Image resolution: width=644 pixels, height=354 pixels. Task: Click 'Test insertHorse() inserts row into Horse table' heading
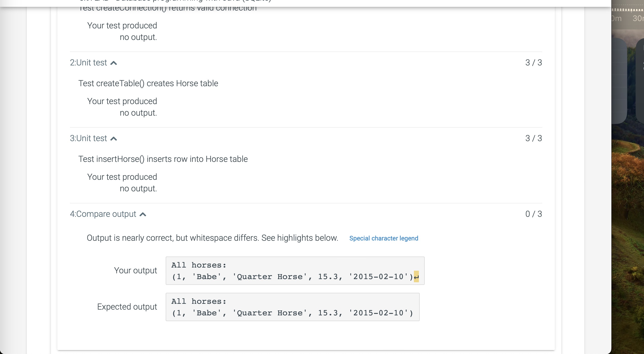point(163,159)
